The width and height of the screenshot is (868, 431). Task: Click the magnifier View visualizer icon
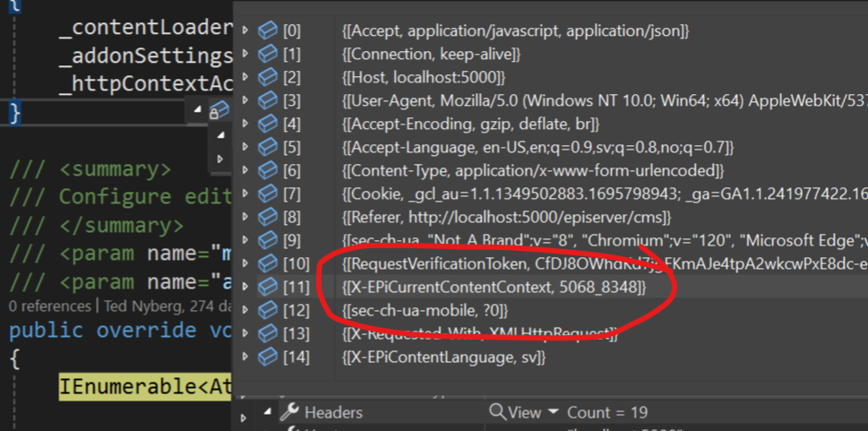(497, 412)
